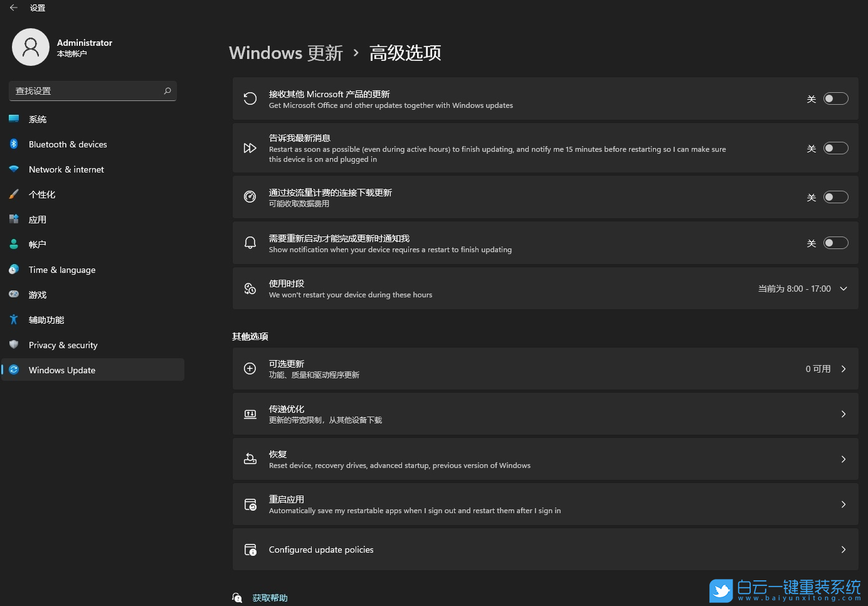Click the 个性化 sidebar icon
868x606 pixels.
(x=14, y=194)
